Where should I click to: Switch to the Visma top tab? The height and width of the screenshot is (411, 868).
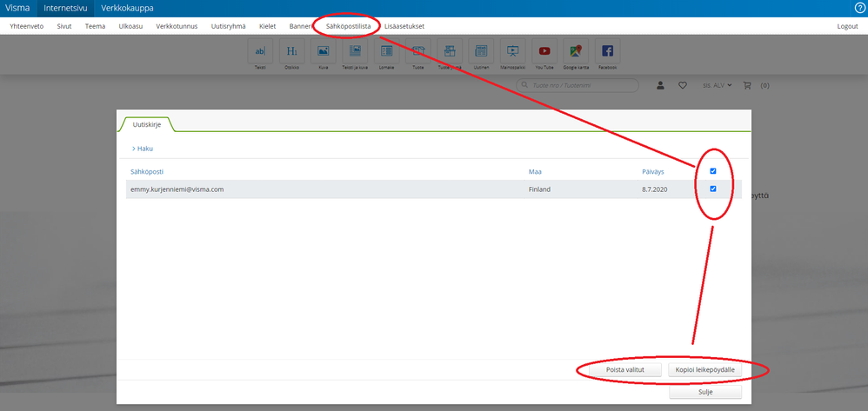click(x=17, y=9)
